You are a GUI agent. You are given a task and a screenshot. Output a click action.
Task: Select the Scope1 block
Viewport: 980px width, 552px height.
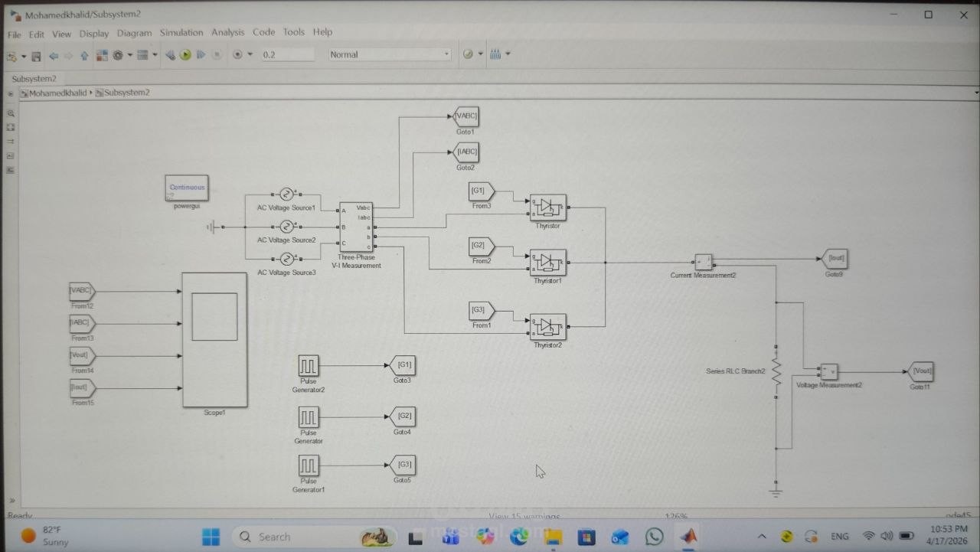[214, 340]
